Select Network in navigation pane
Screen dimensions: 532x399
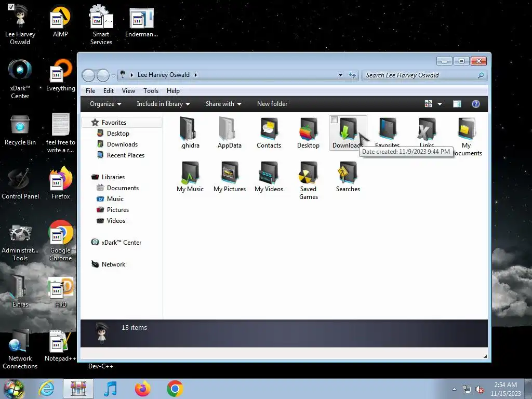tap(113, 264)
